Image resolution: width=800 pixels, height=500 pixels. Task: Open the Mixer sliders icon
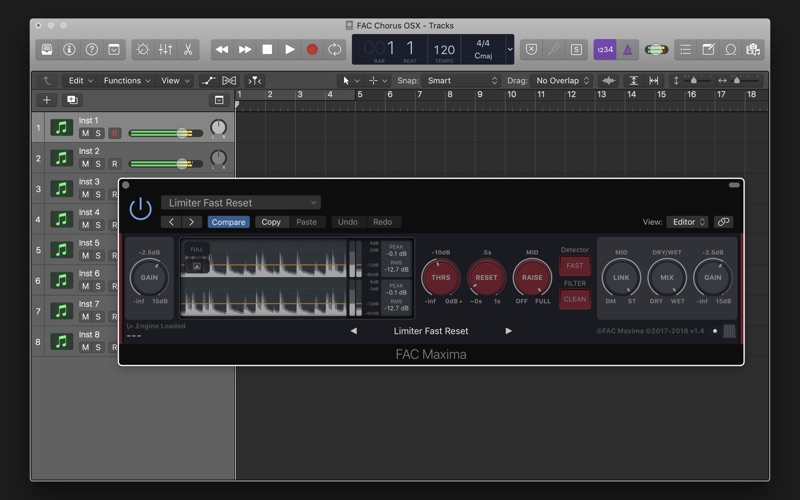point(165,49)
